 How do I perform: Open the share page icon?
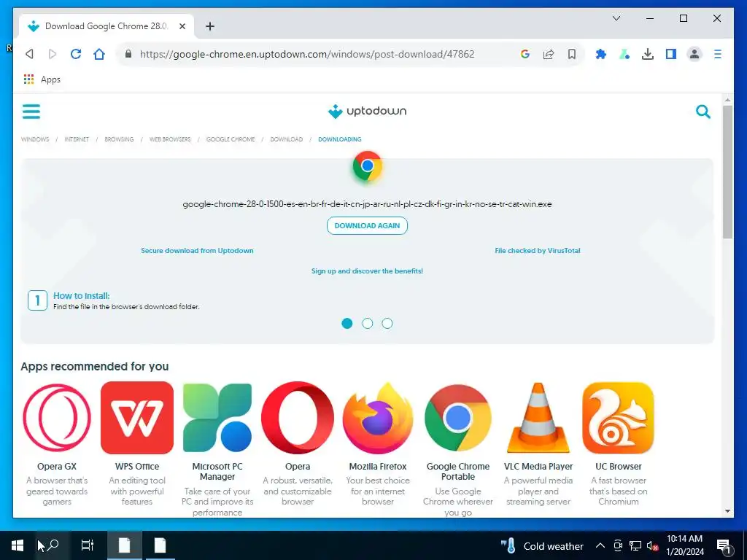click(549, 54)
